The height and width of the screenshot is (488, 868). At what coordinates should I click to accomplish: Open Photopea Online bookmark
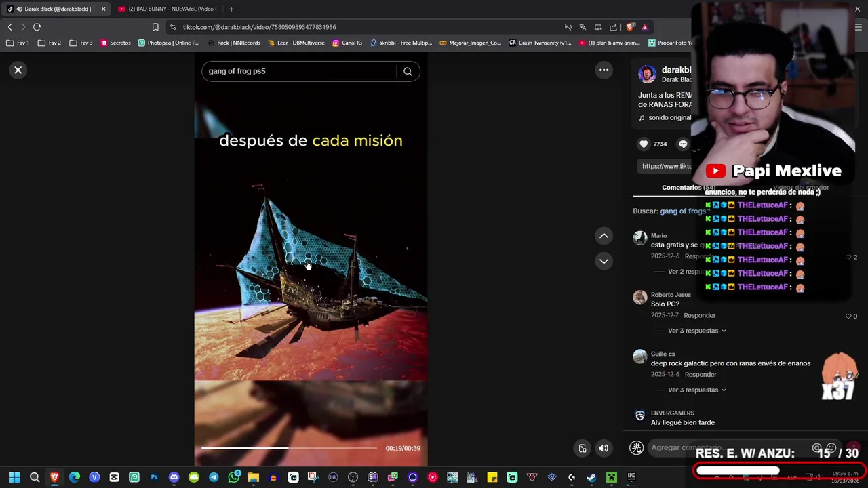[x=169, y=43]
